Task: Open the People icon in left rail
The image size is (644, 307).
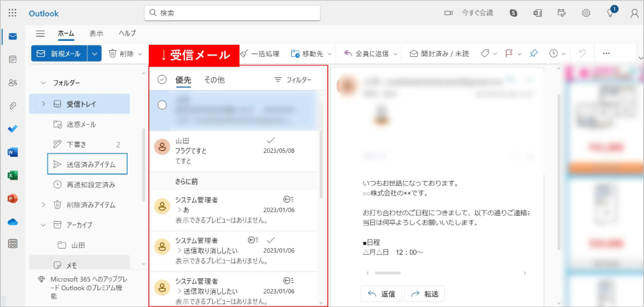Action: [x=13, y=82]
